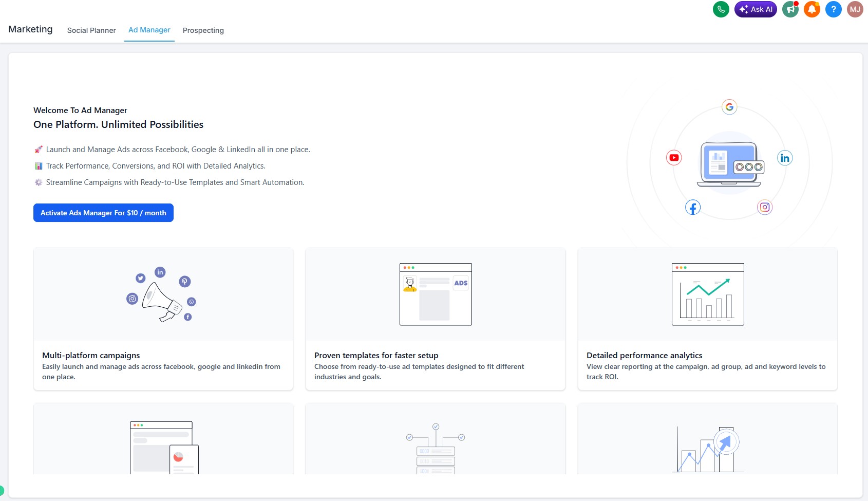The image size is (868, 501).
Task: Click the megaphone illustration in Multi-platform card
Action: point(161,295)
